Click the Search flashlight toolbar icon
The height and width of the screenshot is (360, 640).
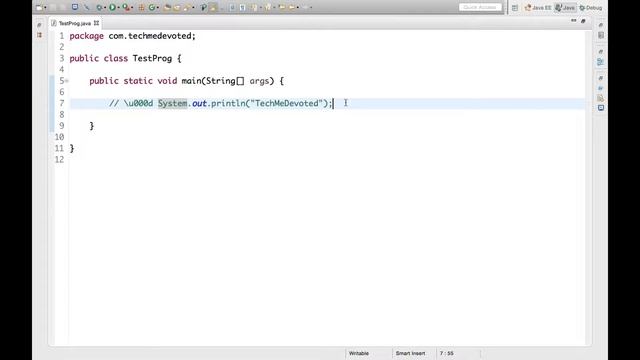(187, 7)
